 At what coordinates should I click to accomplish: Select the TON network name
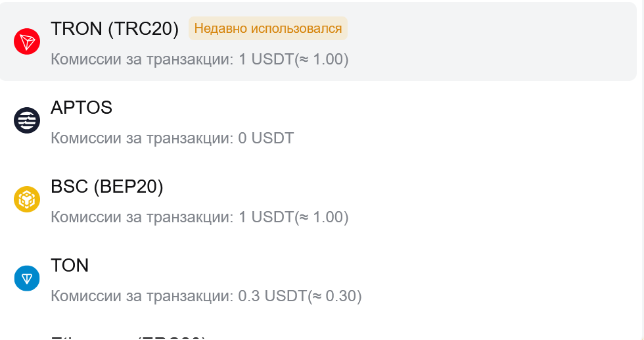coord(70,266)
